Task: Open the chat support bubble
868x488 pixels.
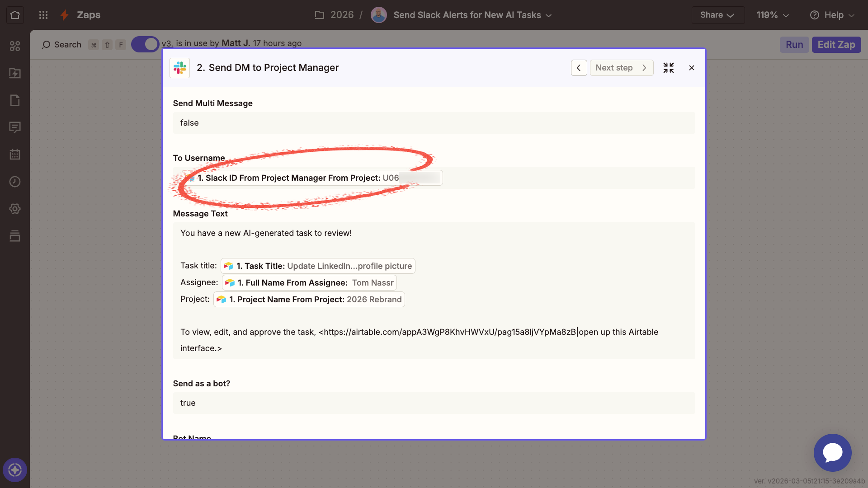Action: 832,452
